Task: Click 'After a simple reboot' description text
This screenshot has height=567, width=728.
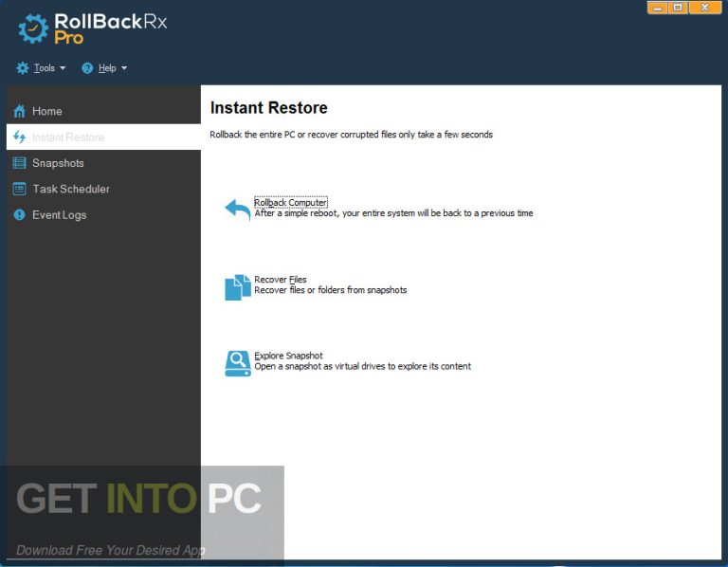Action: [393, 213]
